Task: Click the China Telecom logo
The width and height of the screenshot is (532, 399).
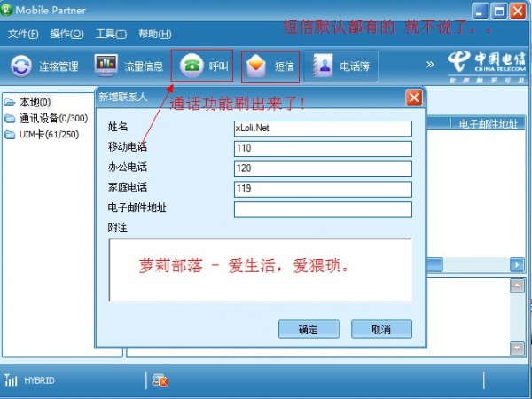Action: point(486,66)
